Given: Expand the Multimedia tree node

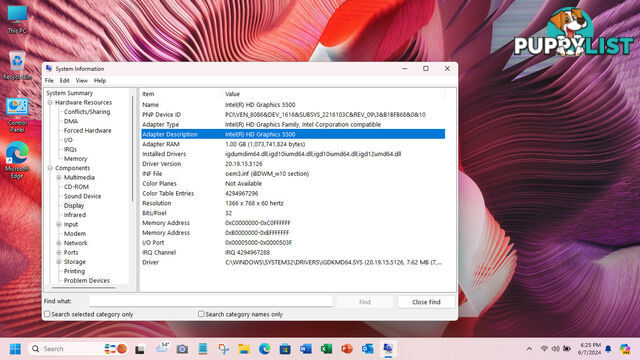Looking at the screenshot, I should pos(59,178).
